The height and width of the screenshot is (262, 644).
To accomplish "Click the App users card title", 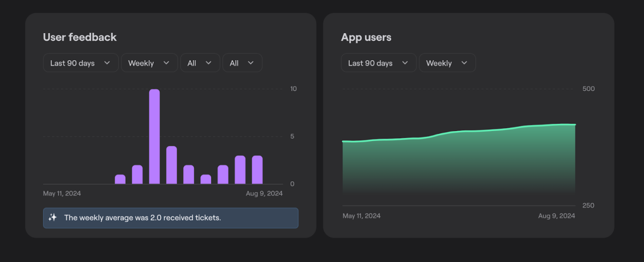I will (x=366, y=37).
